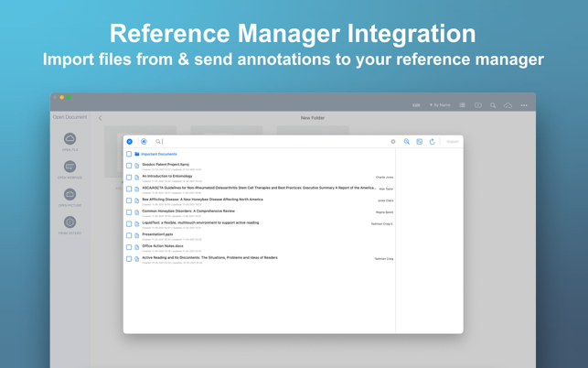Click file icon for Goodco Patent Project
This screenshot has height=368, width=588.
point(137,166)
